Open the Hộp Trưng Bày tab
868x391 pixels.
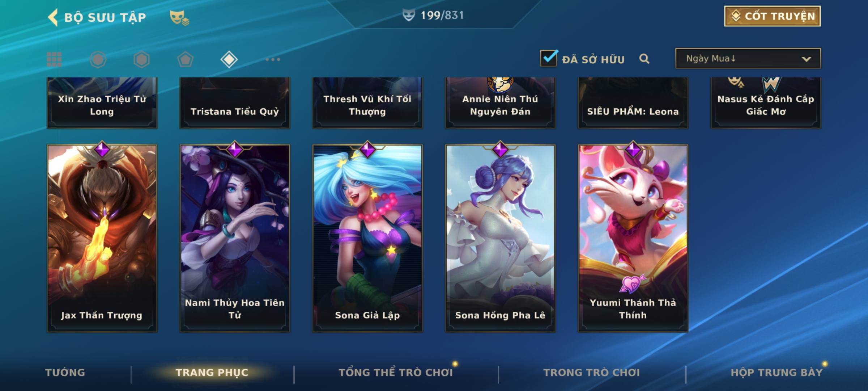[776, 372]
